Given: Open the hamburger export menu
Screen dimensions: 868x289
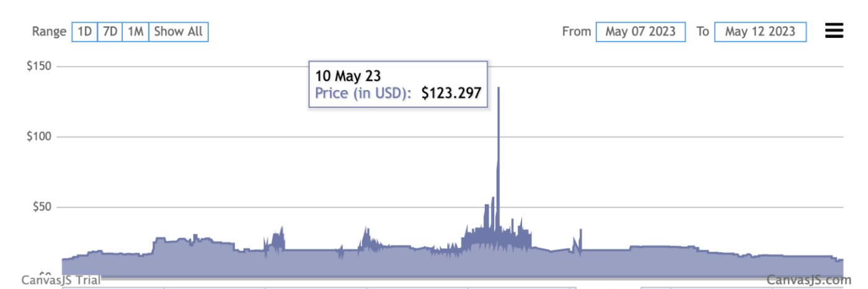Looking at the screenshot, I should [x=835, y=31].
